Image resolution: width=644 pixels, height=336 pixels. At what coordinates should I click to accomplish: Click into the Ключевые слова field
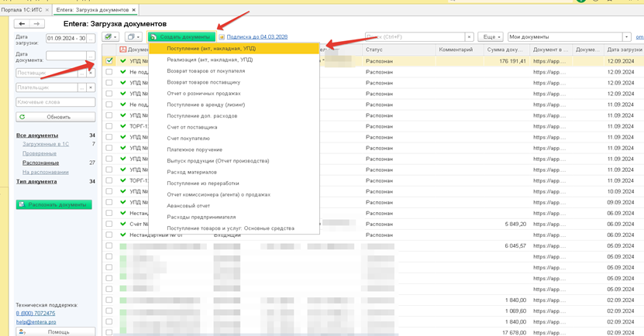click(56, 102)
